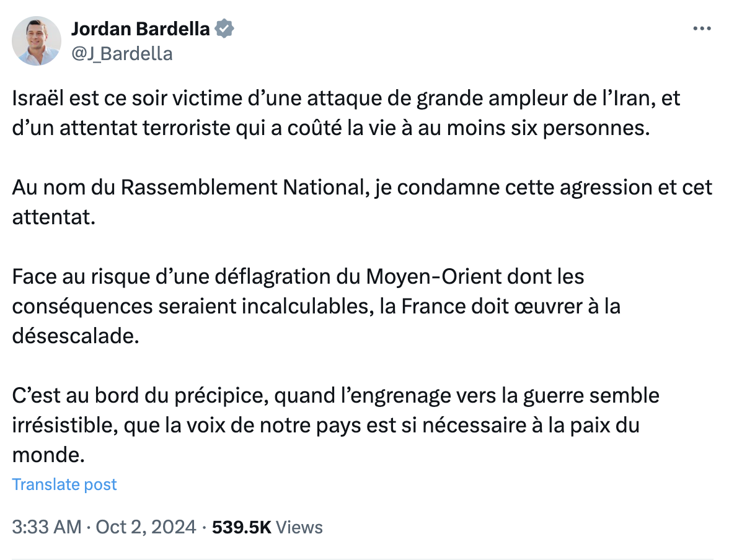729x560 pixels.
Task: Click the word "désescalade." in the post
Action: pyautogui.click(x=76, y=336)
